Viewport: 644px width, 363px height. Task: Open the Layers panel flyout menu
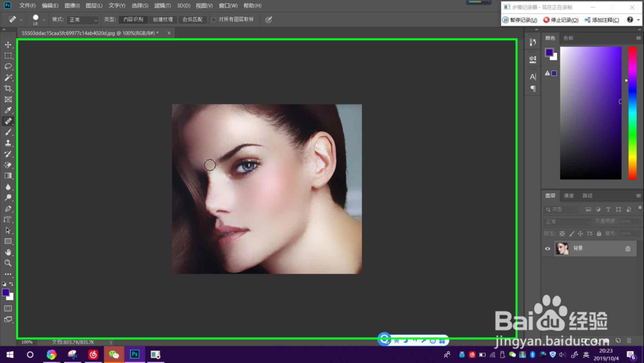pyautogui.click(x=638, y=195)
